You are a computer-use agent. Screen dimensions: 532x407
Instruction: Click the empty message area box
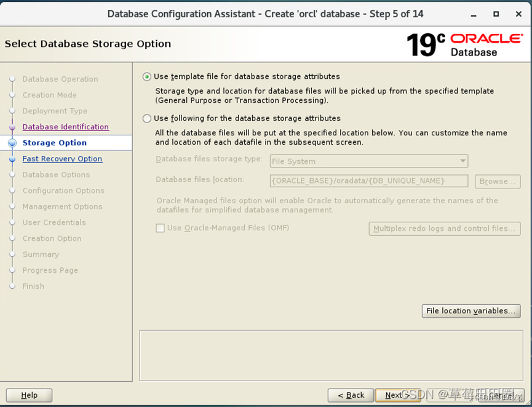pos(331,355)
